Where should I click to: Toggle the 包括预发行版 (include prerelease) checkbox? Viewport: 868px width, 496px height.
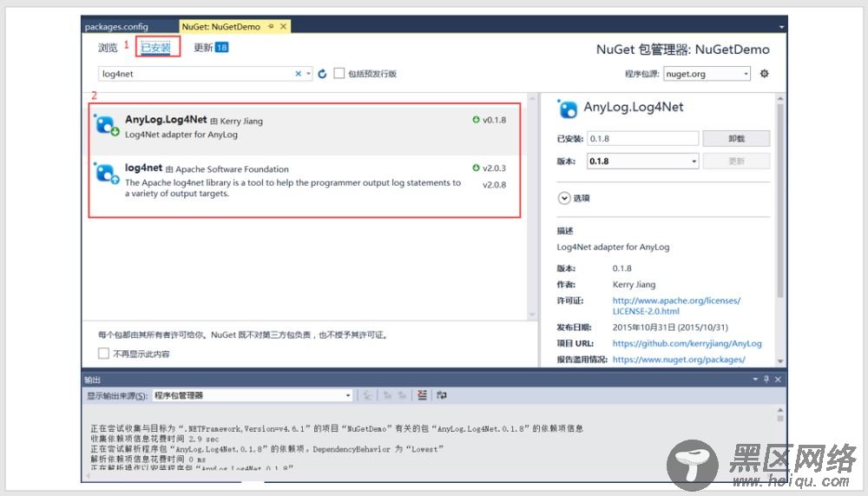339,73
